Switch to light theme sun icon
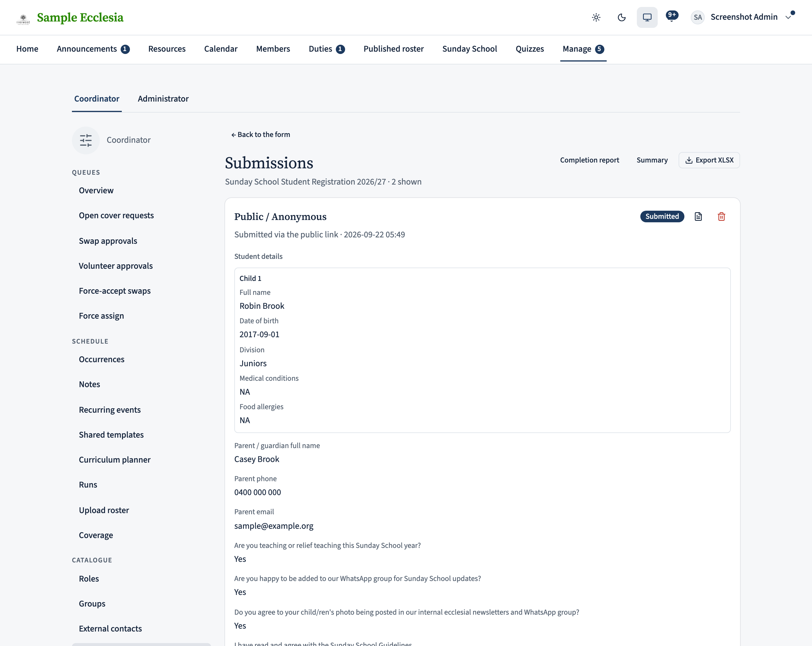The width and height of the screenshot is (812, 646). point(596,17)
